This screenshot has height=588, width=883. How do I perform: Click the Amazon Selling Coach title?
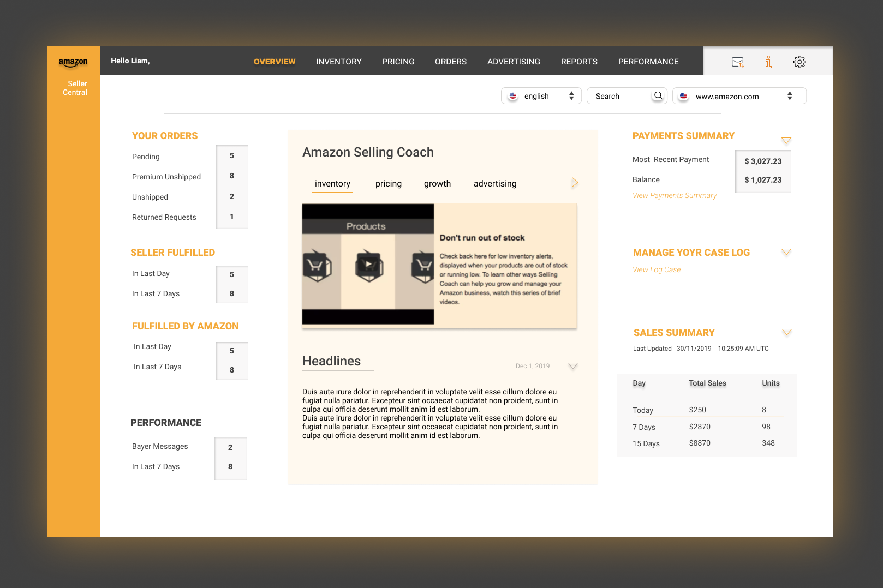(368, 152)
